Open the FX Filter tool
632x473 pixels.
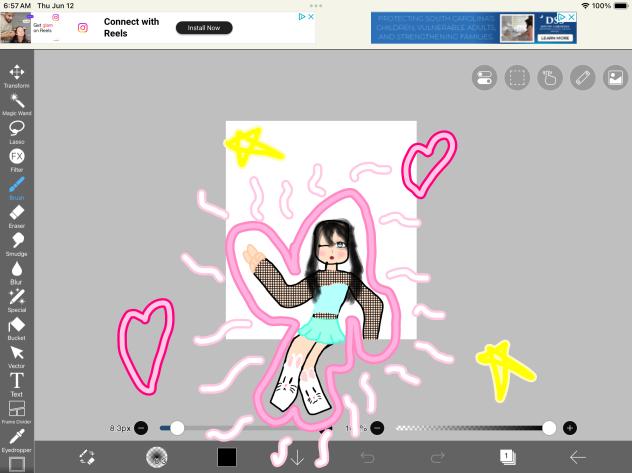click(x=17, y=160)
